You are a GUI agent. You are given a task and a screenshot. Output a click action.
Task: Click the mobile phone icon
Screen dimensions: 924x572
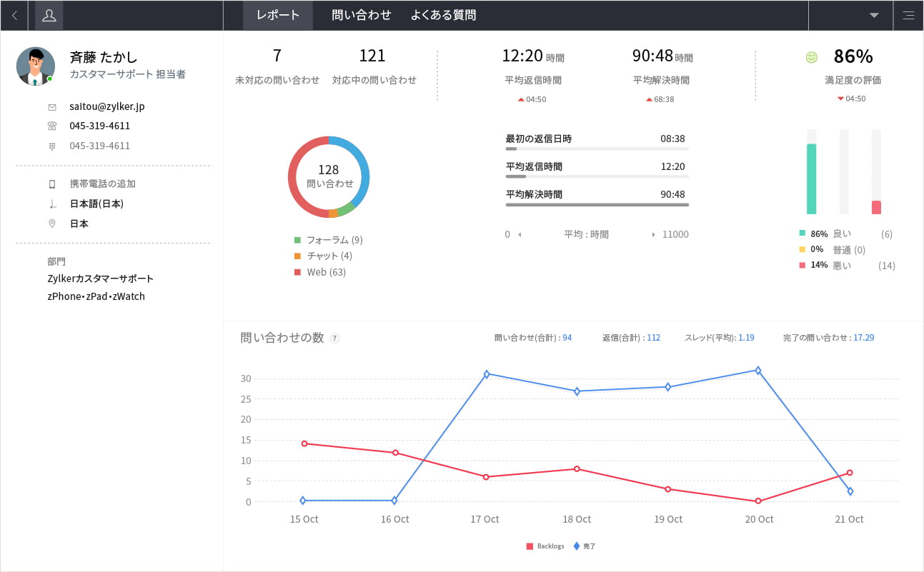(52, 184)
